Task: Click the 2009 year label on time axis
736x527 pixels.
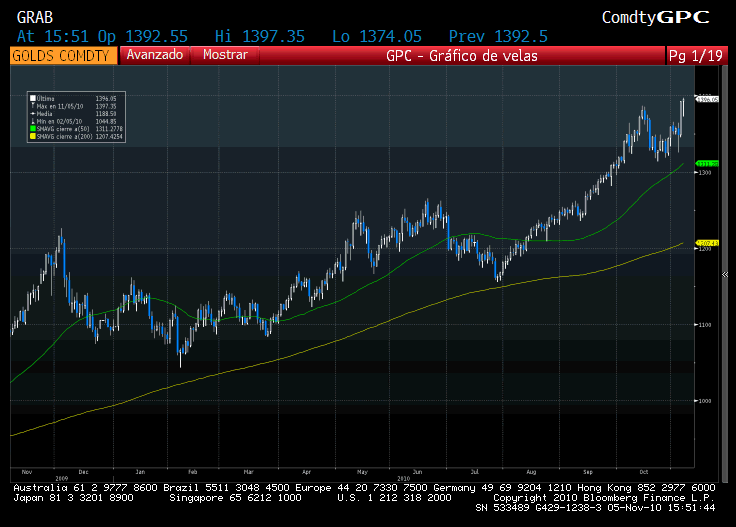Action: [x=61, y=478]
